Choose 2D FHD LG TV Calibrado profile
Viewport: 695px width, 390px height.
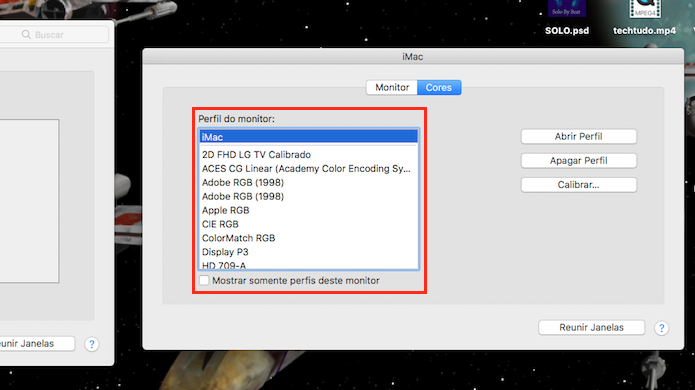(x=308, y=155)
